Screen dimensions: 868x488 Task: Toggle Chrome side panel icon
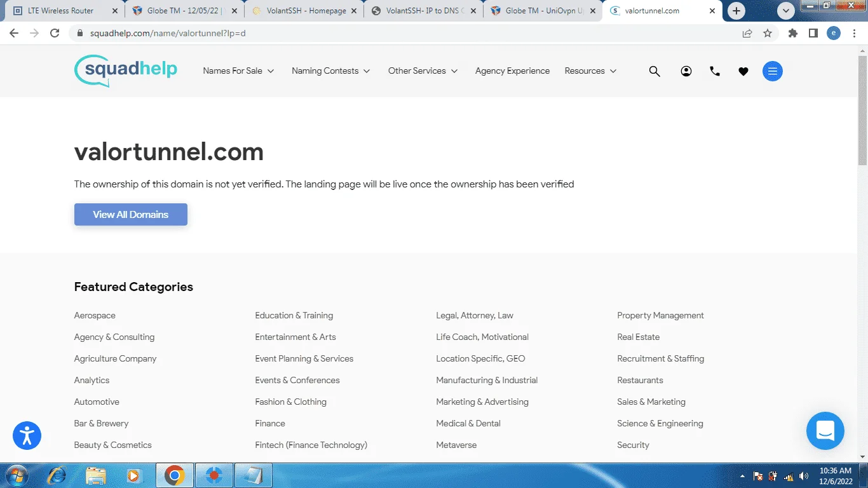click(x=813, y=33)
